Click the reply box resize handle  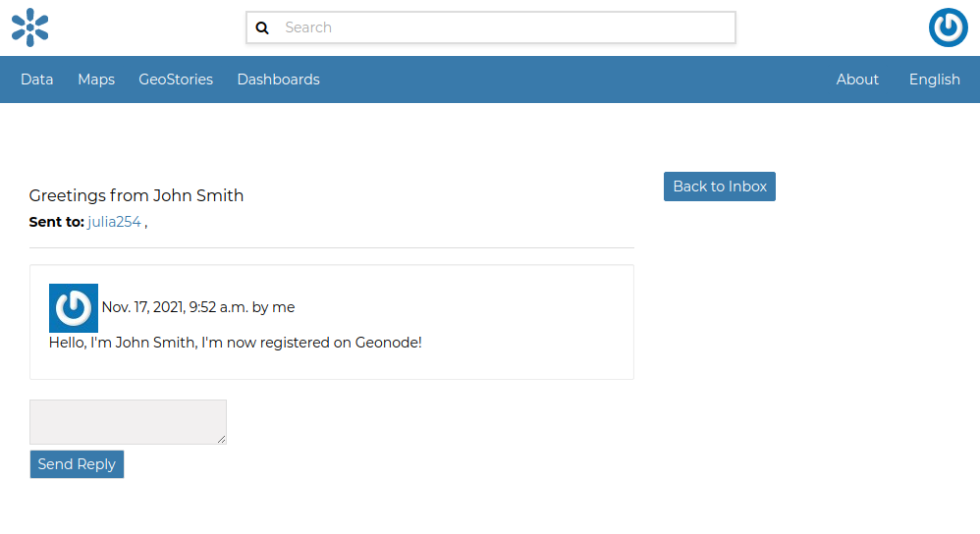[222, 440]
